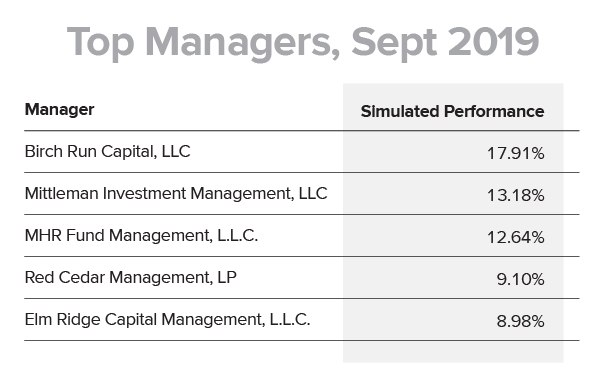
Task: Select the Manager column header
Action: (59, 110)
